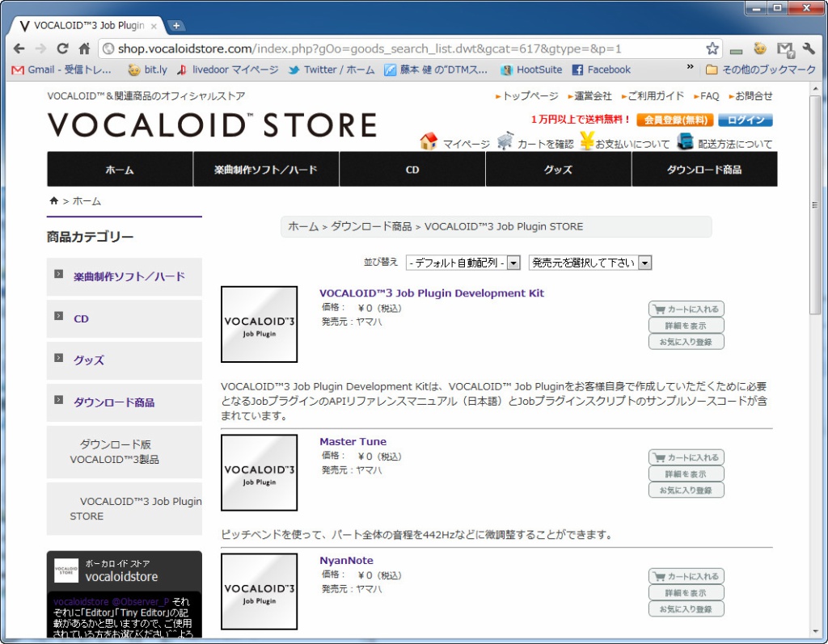Image resolution: width=828 pixels, height=644 pixels.
Task: Click the NyanNote product thumbnail
Action: pyautogui.click(x=260, y=591)
